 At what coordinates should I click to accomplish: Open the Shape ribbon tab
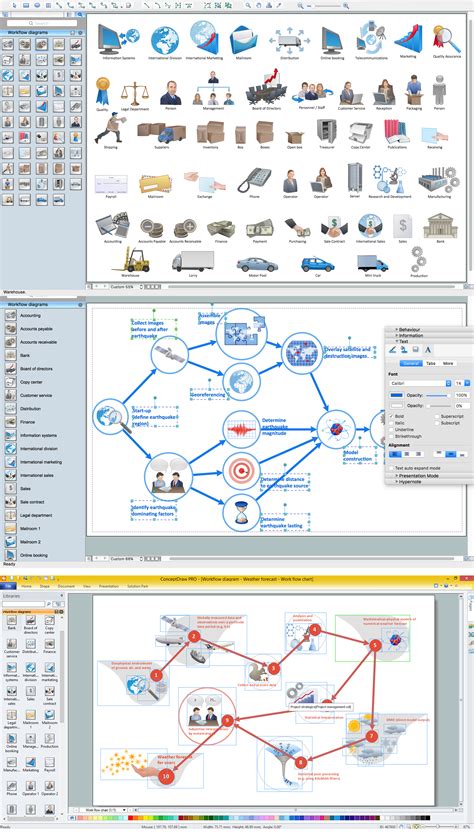(44, 587)
